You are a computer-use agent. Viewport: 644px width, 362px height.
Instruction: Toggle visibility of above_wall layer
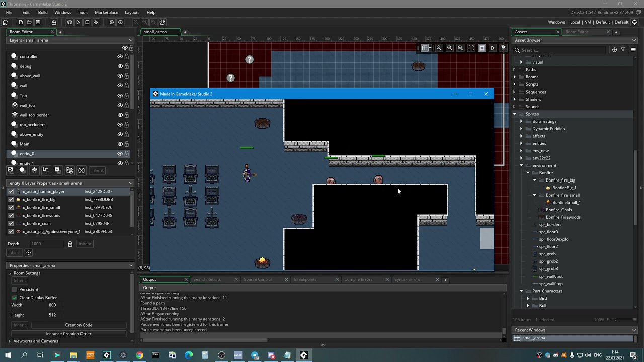point(120,76)
